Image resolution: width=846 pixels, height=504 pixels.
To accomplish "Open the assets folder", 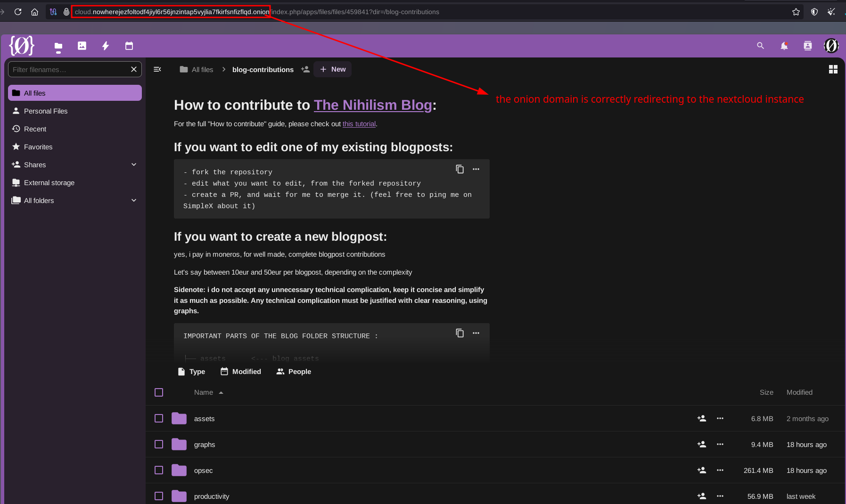I will click(x=204, y=418).
